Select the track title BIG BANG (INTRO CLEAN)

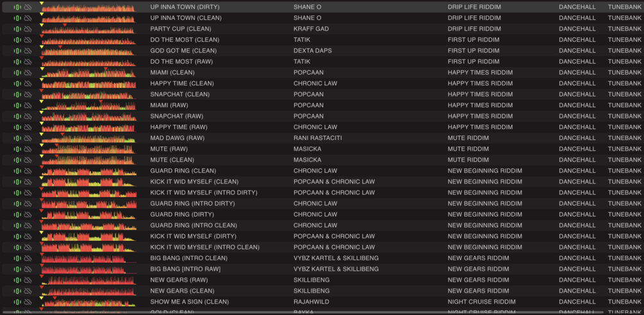(x=189, y=258)
